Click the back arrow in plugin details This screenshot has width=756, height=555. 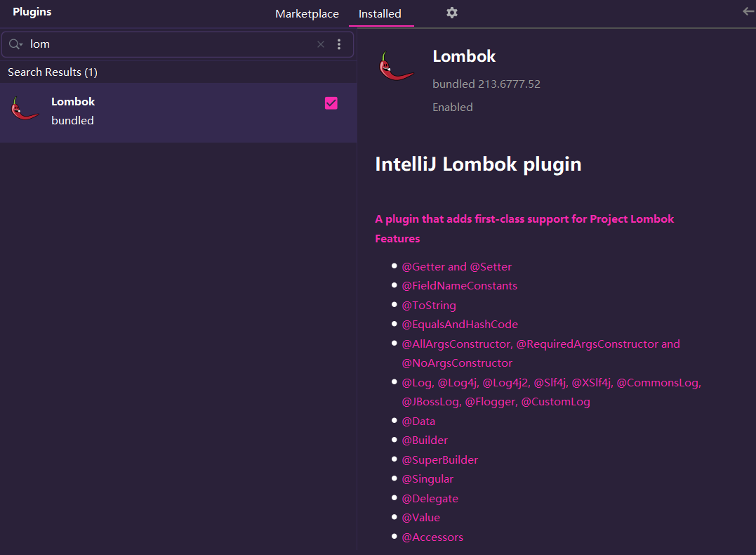[x=749, y=11]
